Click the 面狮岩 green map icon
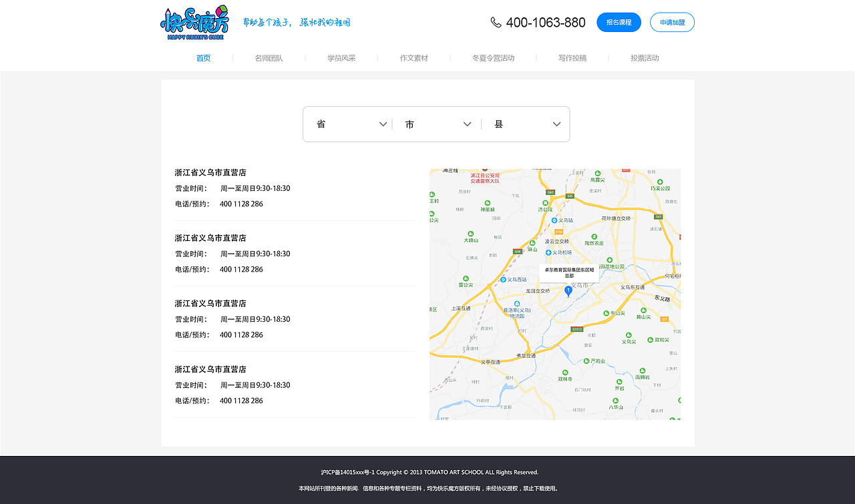Image resolution: width=855 pixels, height=504 pixels. [x=642, y=370]
